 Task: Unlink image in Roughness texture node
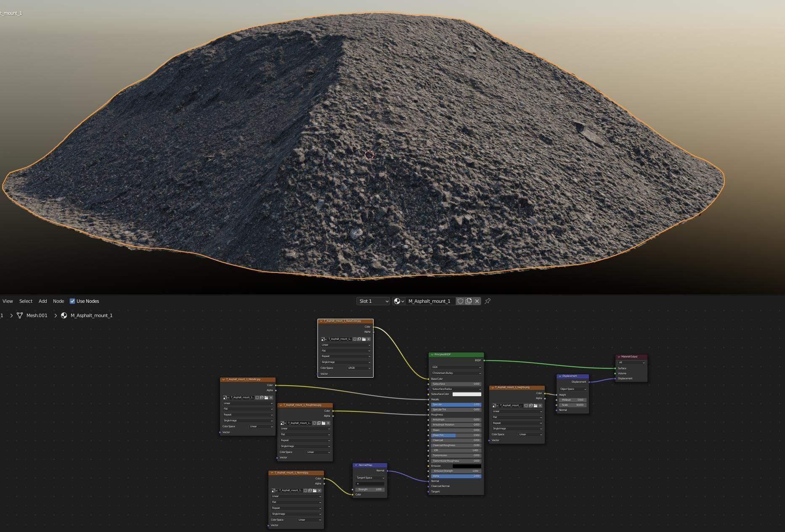tap(328, 423)
